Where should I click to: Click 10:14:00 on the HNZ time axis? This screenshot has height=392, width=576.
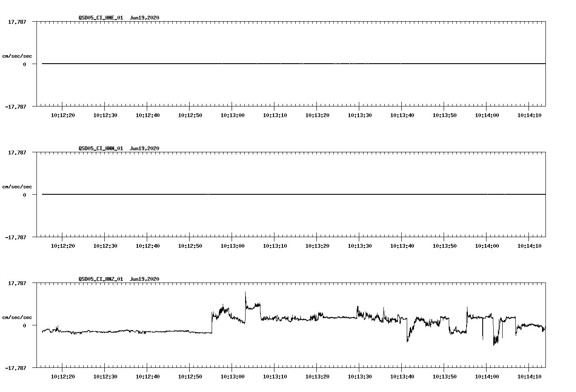(487, 377)
